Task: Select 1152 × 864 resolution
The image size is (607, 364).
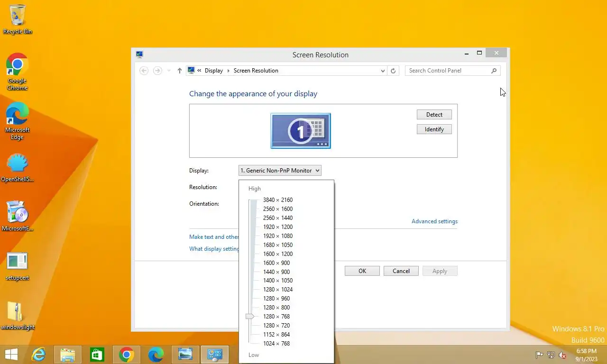Action: pyautogui.click(x=276, y=335)
